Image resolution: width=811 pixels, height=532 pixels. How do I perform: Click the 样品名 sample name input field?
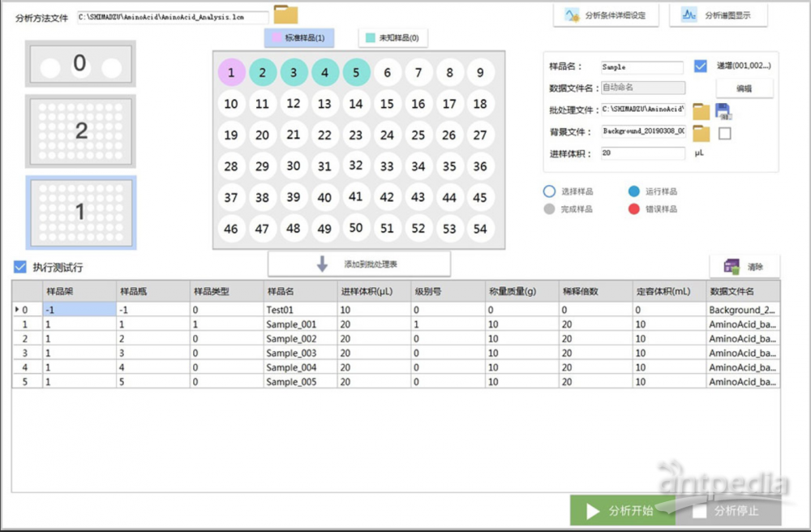click(x=642, y=68)
